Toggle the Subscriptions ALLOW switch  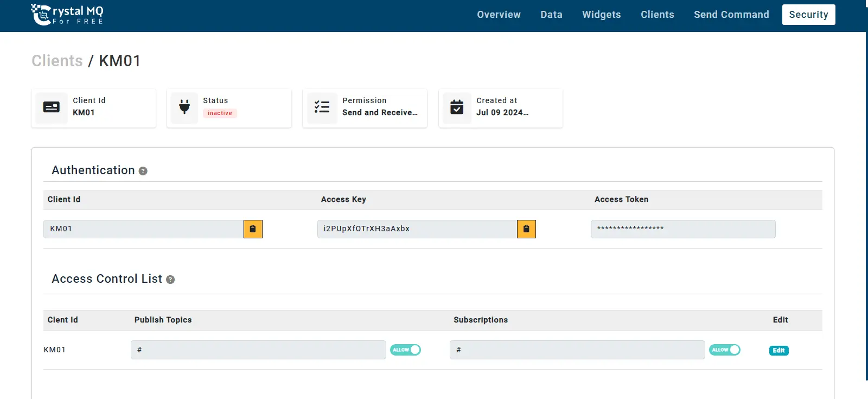(x=724, y=350)
